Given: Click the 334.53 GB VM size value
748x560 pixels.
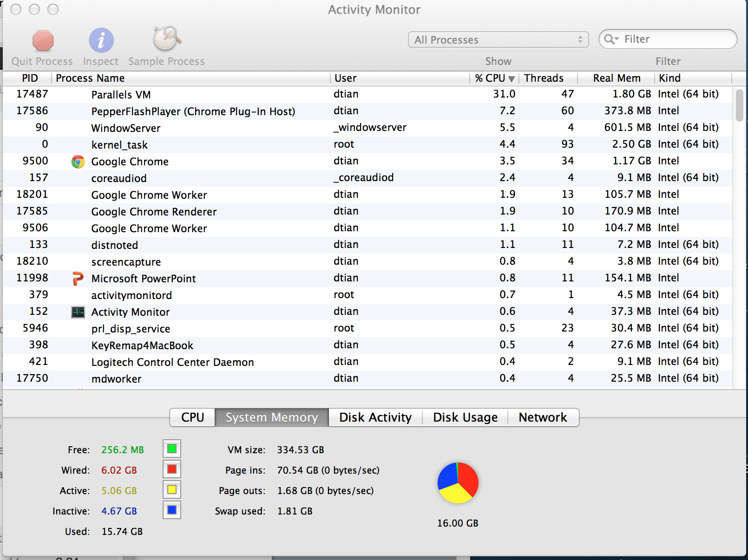Looking at the screenshot, I should pyautogui.click(x=301, y=450).
